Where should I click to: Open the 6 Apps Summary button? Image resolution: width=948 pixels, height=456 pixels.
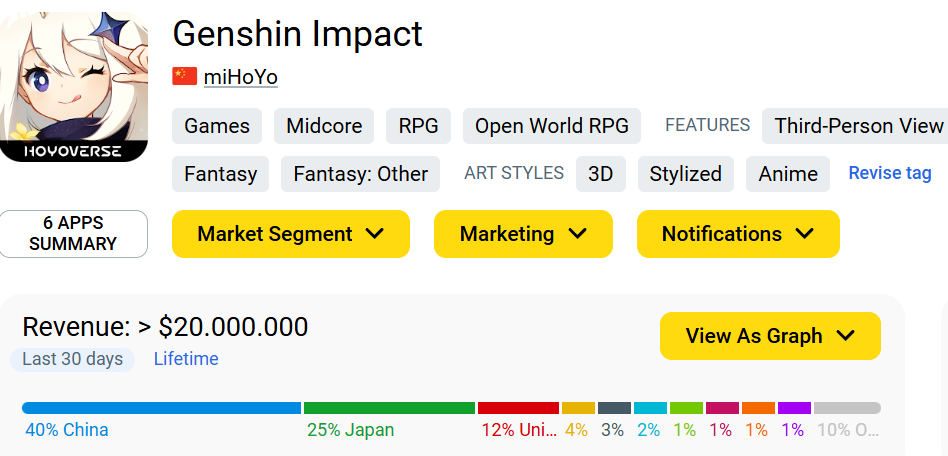tap(73, 233)
